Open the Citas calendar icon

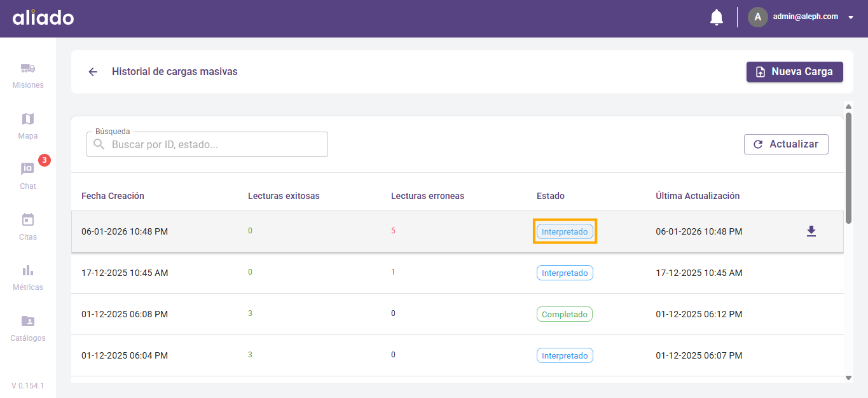coord(27,220)
